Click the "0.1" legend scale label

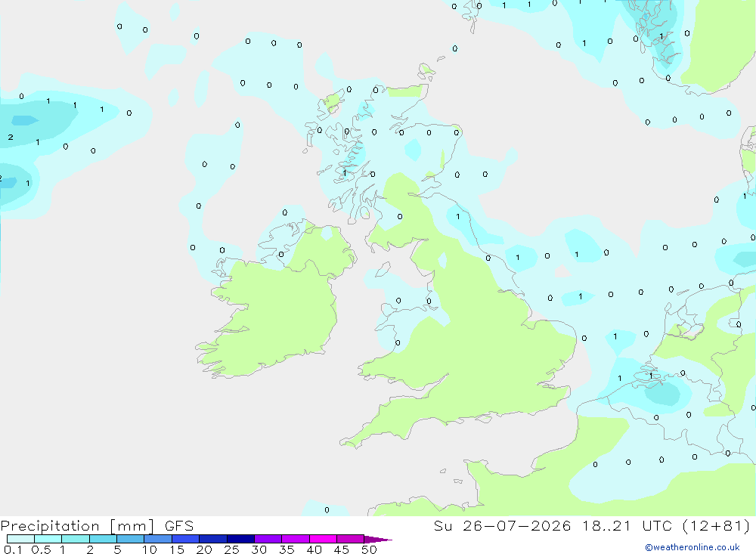pos(13,549)
